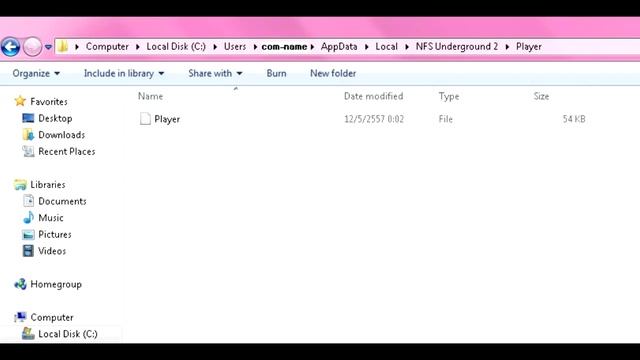
Task: Click the Downloads folder icon
Action: 28,135
